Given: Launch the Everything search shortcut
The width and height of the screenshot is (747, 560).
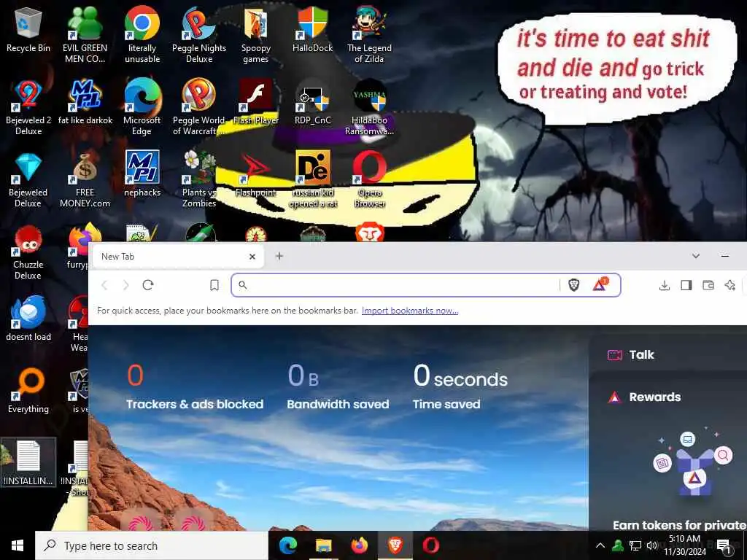Looking at the screenshot, I should tap(28, 391).
